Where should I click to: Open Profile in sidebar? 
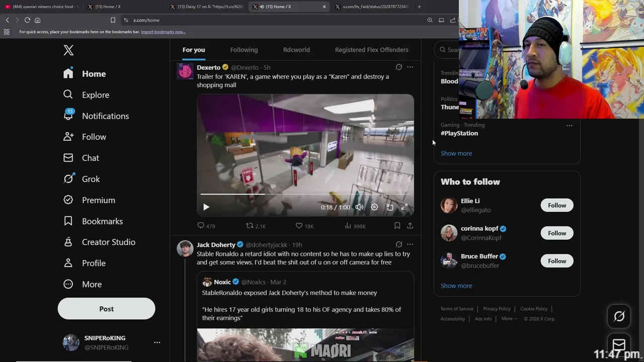(85, 263)
